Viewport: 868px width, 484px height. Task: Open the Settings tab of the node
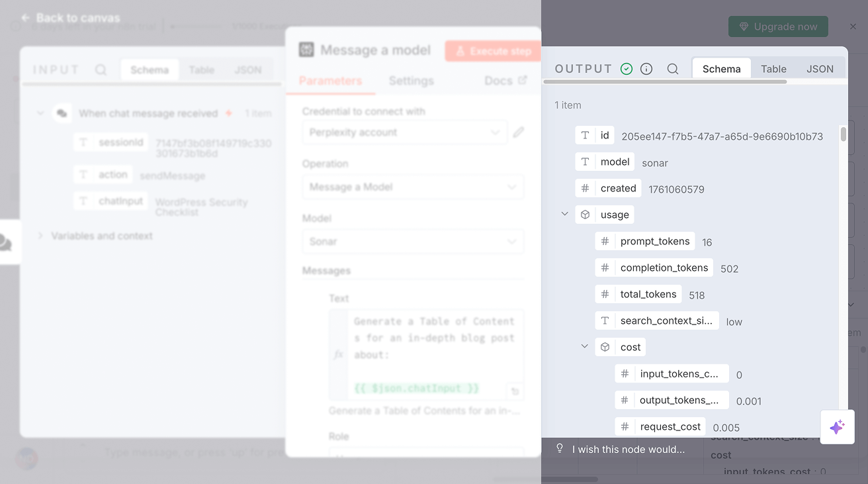point(411,81)
